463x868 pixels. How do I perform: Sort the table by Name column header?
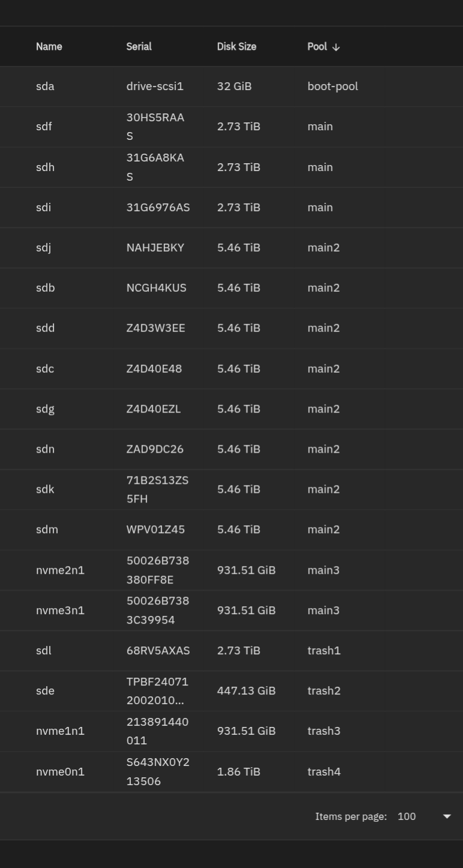click(x=49, y=47)
